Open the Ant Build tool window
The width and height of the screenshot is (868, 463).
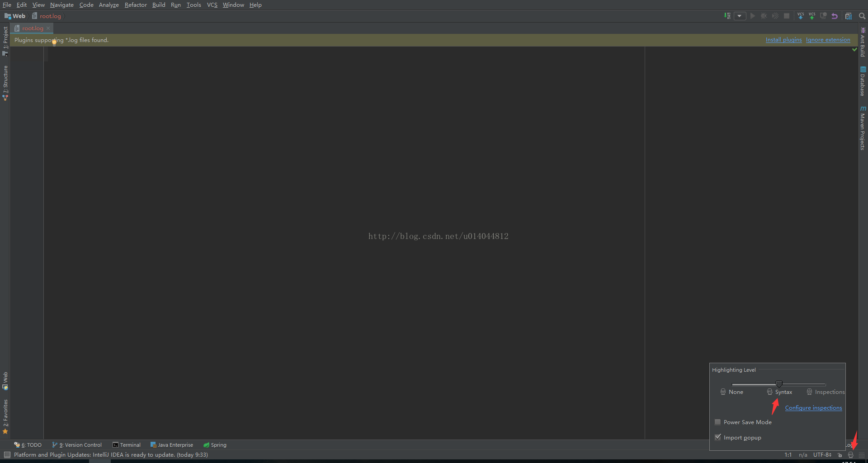[x=863, y=42]
